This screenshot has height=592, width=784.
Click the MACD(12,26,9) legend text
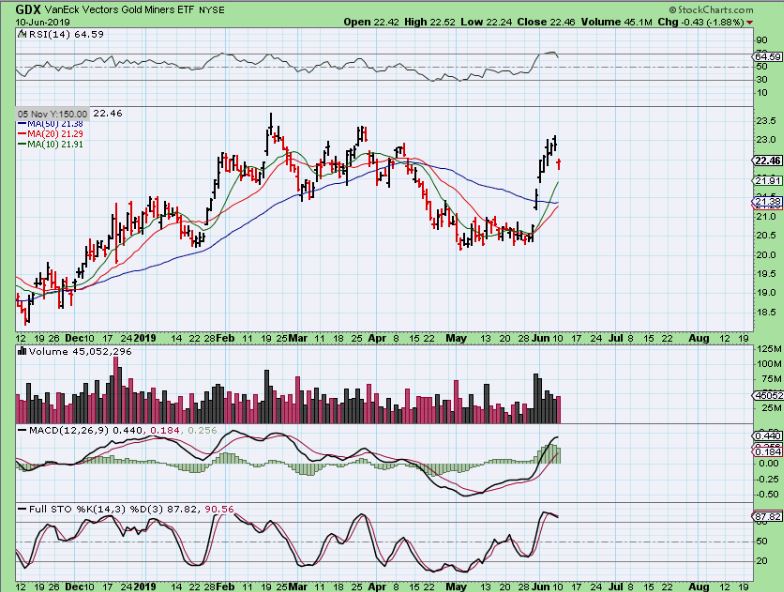tap(68, 430)
